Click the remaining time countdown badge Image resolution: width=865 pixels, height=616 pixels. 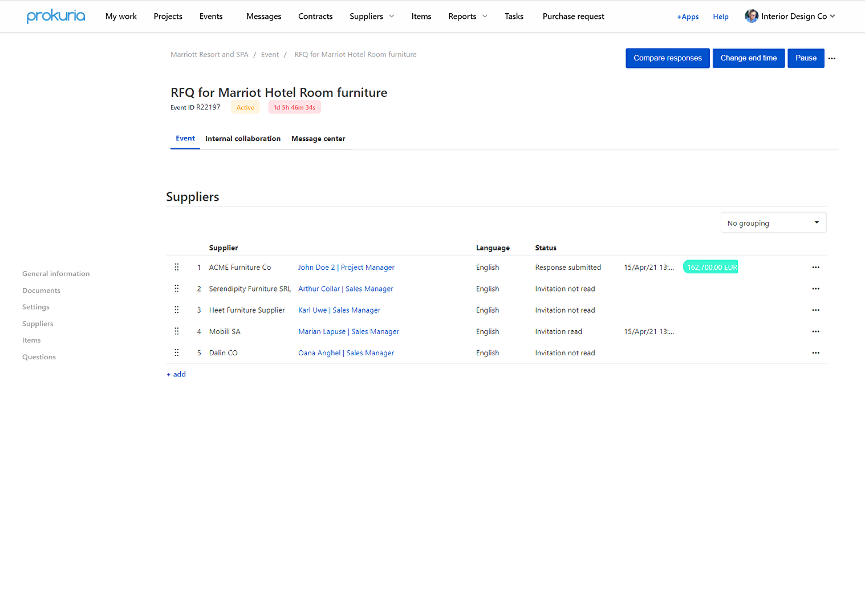294,107
